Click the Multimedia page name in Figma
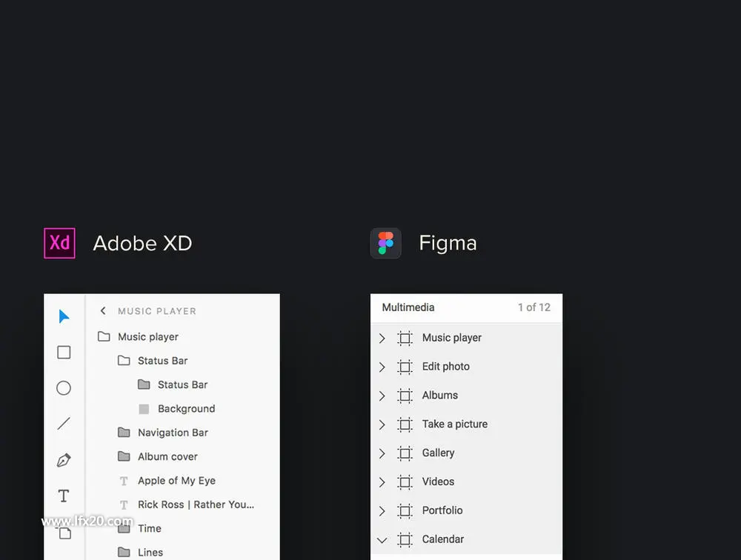 [x=408, y=307]
